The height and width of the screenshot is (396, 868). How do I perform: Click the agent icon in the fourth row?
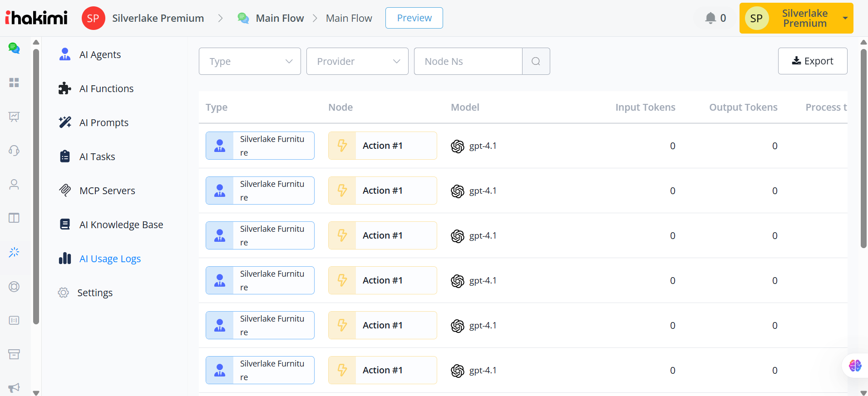tap(220, 280)
